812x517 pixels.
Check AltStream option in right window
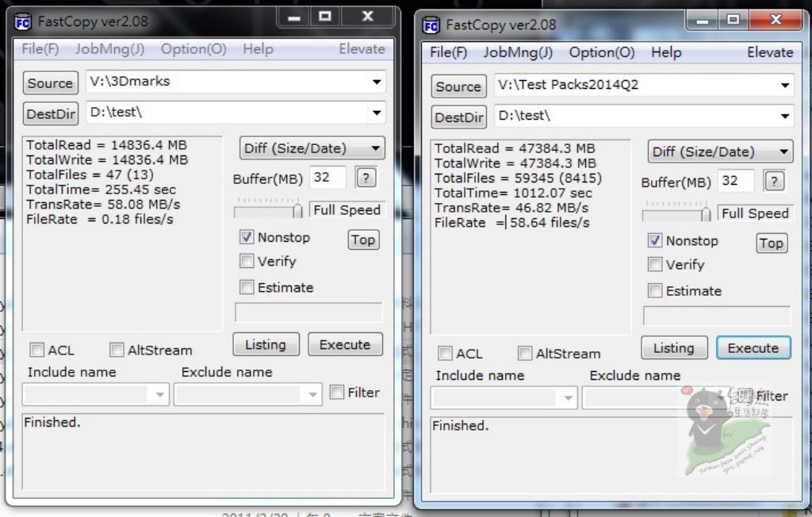[525, 354]
